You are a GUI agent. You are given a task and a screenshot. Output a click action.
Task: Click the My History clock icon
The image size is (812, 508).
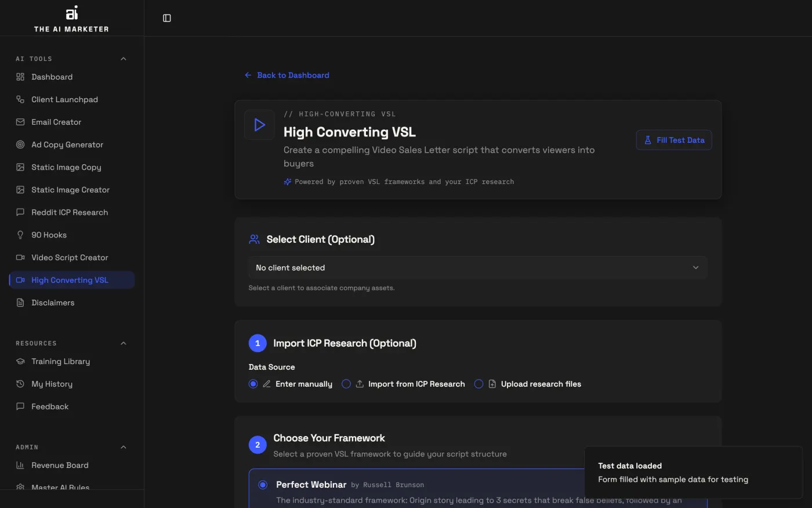20,384
